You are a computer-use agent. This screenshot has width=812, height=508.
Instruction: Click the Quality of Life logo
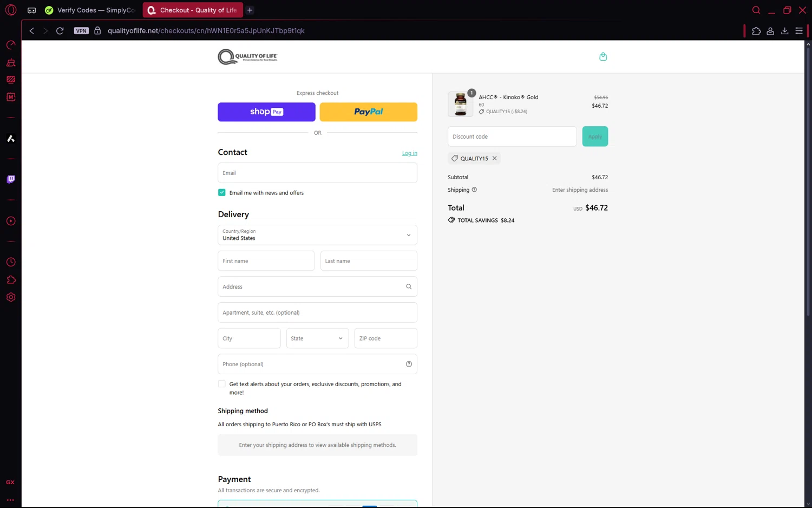pos(247,56)
